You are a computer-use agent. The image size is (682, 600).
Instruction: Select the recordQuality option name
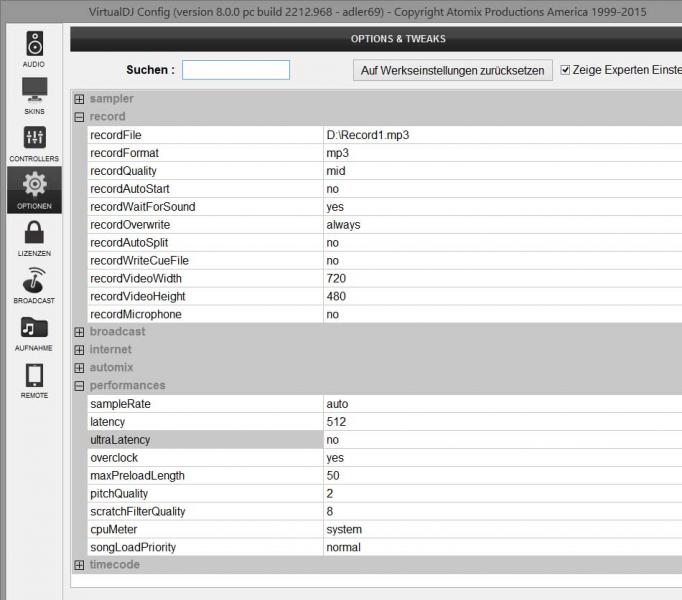[x=123, y=171]
